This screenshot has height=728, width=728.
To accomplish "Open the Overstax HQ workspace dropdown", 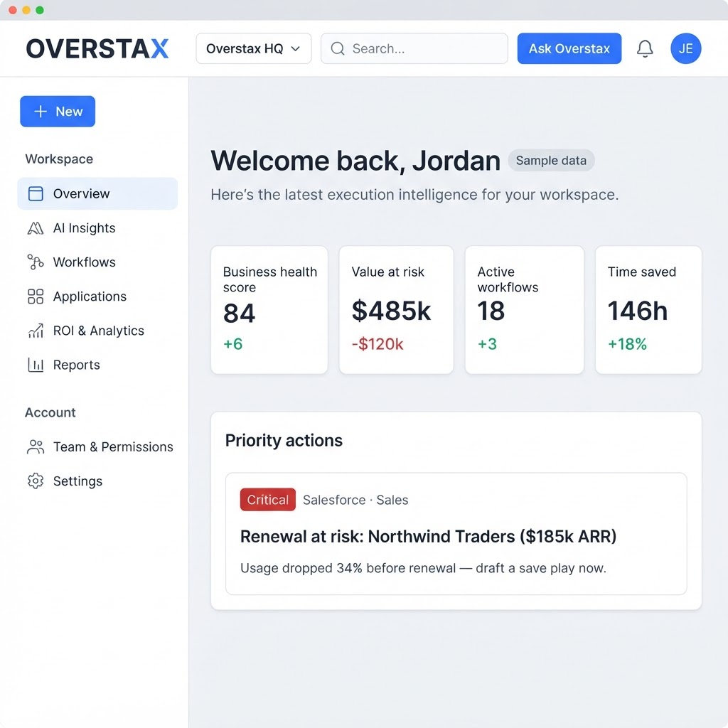I will [x=254, y=48].
